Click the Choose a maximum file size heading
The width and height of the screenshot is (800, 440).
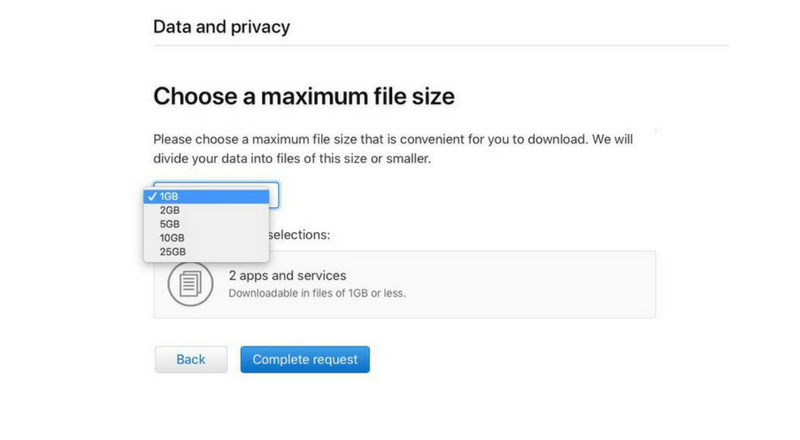point(303,96)
